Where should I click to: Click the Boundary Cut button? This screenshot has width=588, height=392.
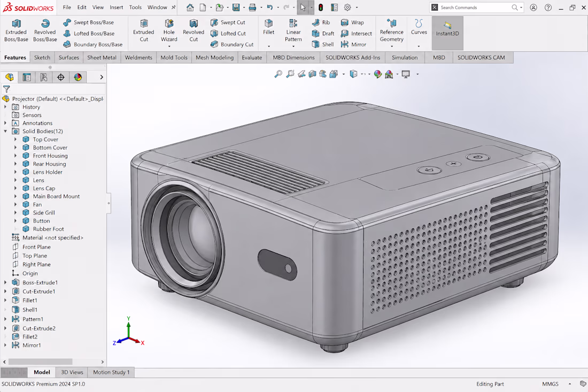[232, 44]
